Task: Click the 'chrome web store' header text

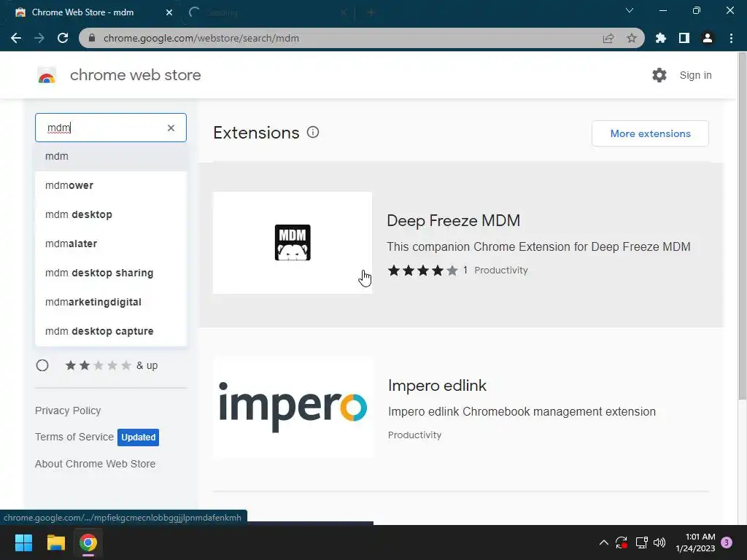Action: click(135, 75)
